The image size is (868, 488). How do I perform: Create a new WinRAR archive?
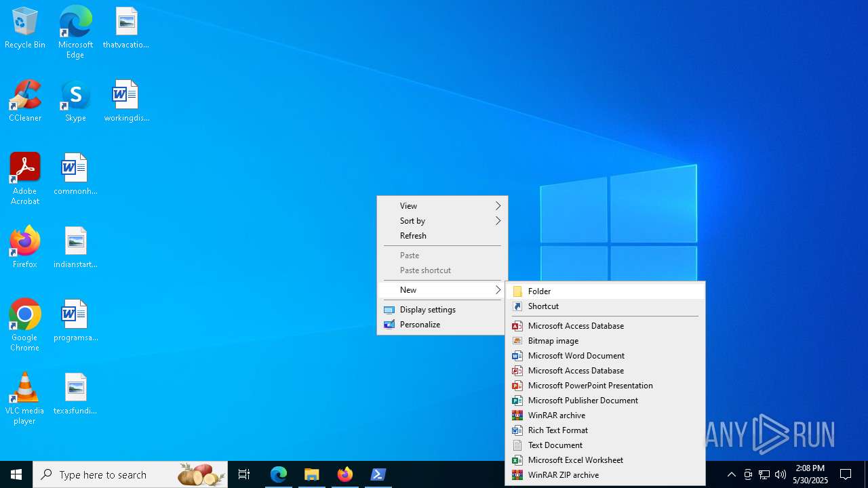605,415
